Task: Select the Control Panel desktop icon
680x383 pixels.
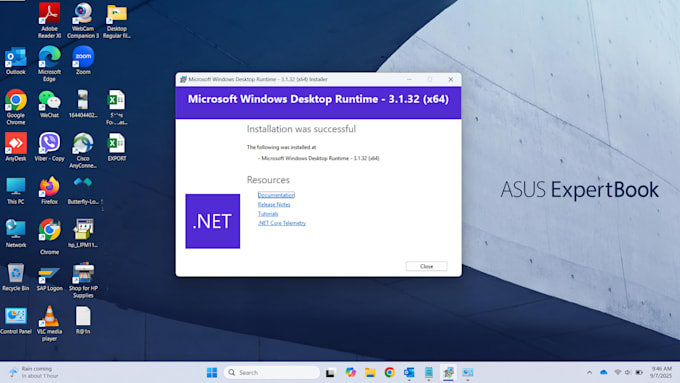Action: coord(16,320)
